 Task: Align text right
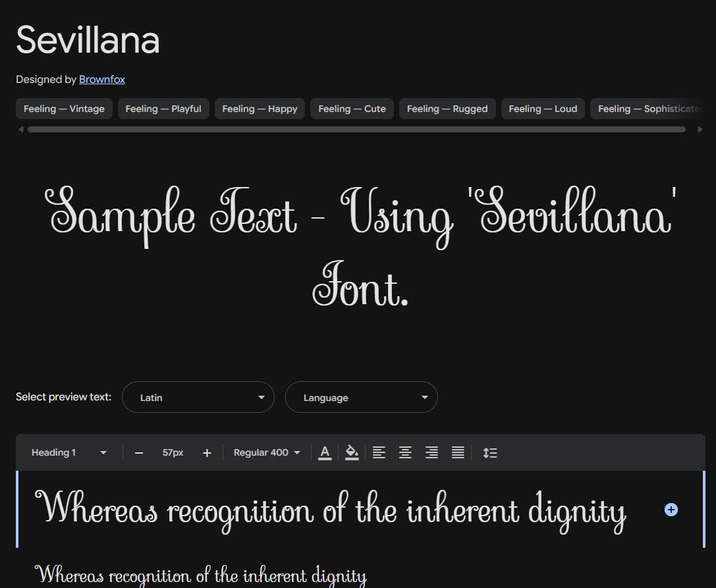(x=431, y=452)
